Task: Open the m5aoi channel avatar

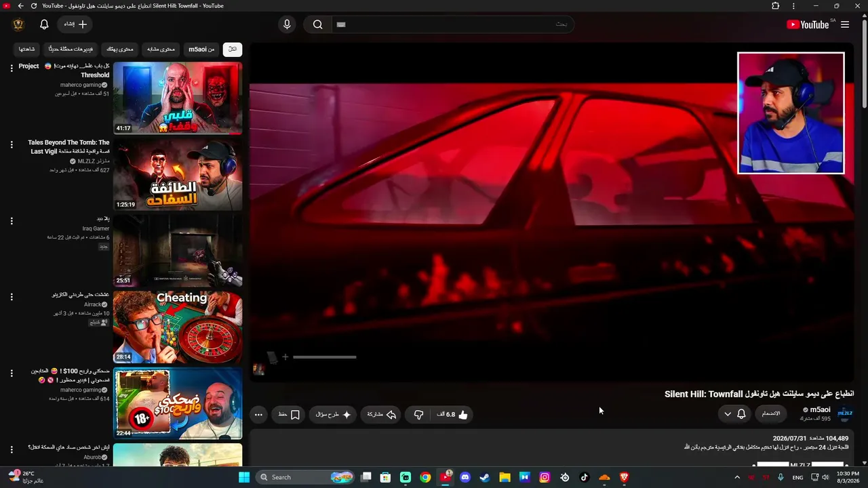Action: click(x=845, y=413)
